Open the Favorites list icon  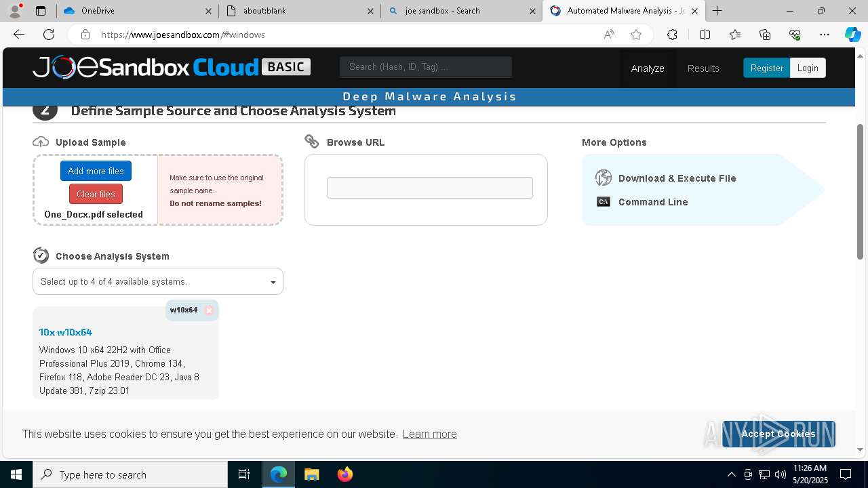pyautogui.click(x=735, y=35)
